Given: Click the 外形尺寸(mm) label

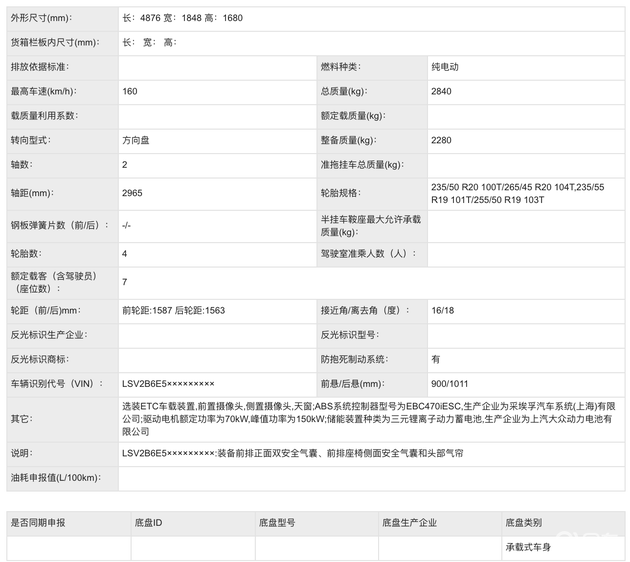Looking at the screenshot, I should pos(41,18).
